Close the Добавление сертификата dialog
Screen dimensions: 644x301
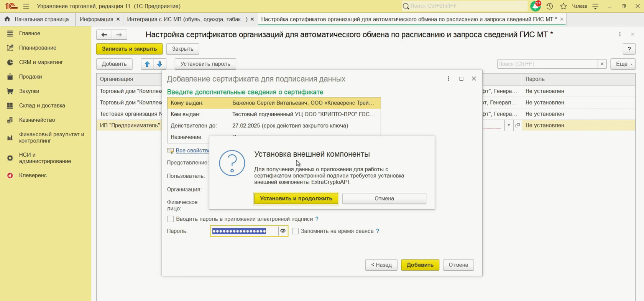coord(474,79)
